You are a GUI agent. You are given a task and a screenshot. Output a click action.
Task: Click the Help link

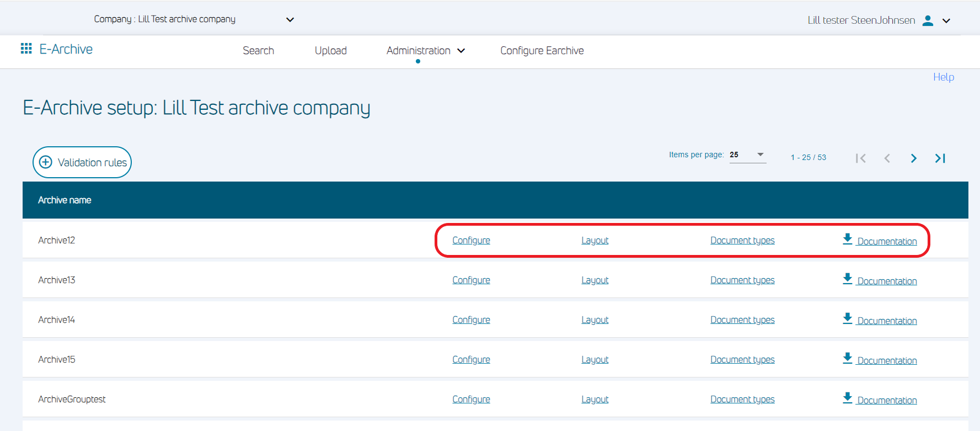(x=943, y=77)
